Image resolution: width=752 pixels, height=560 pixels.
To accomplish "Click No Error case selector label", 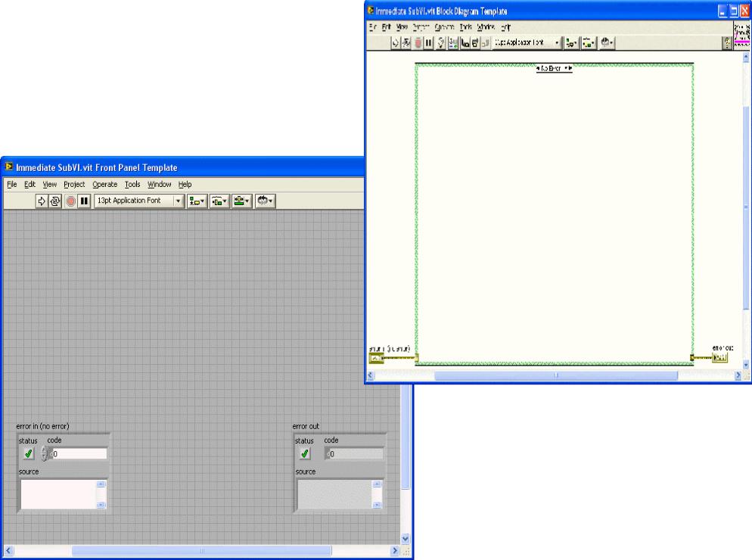I will point(552,69).
